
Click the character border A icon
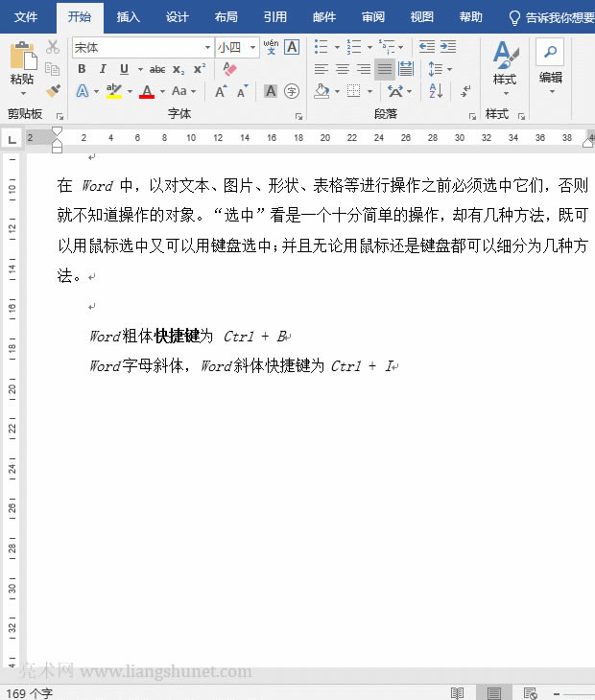click(292, 46)
